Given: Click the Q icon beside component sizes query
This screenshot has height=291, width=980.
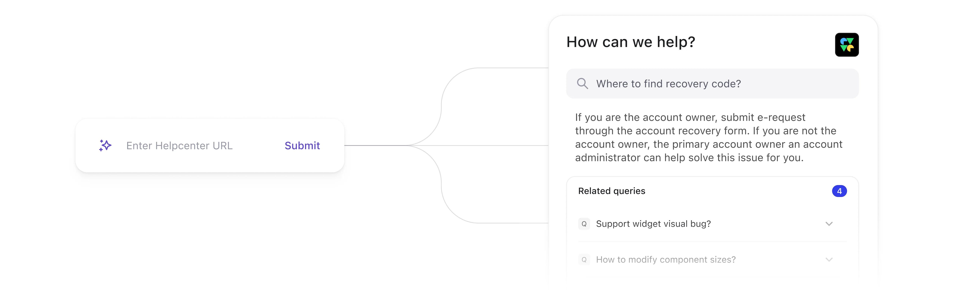Looking at the screenshot, I should (x=584, y=259).
